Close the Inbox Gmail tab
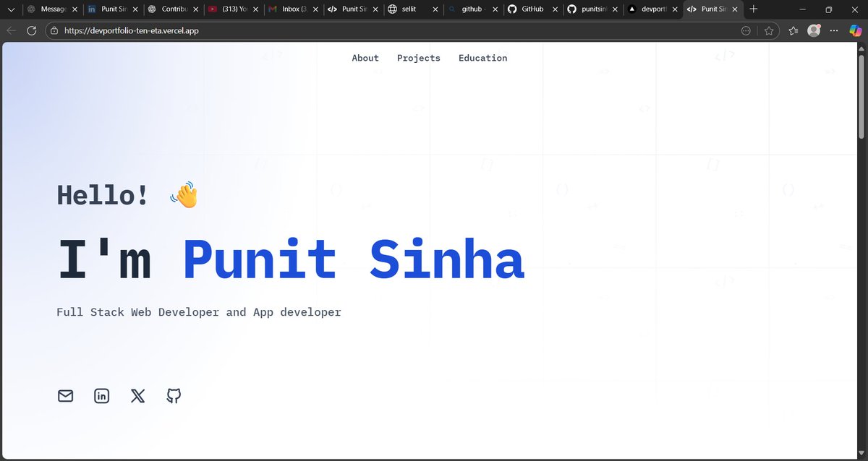Screen dimensions: 868x461 coord(315,9)
